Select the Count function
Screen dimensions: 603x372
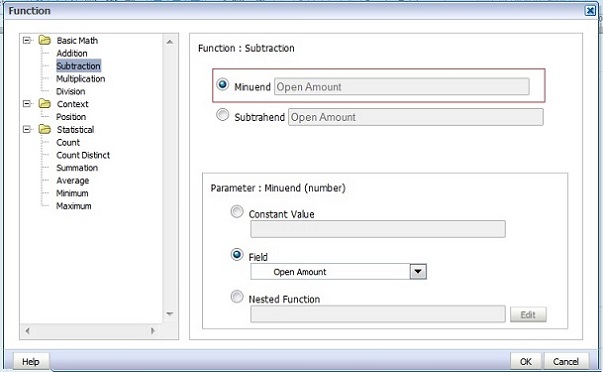68,142
